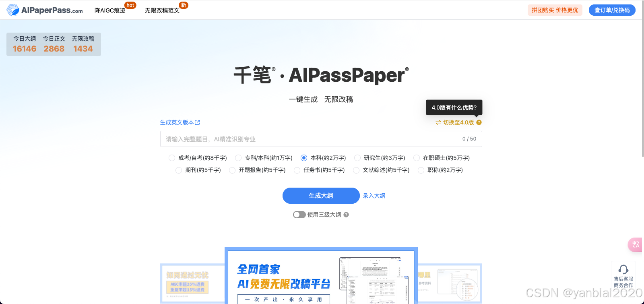This screenshot has height=304, width=644.
Task: Click external link icon after 生成英文版本
Action: click(x=198, y=122)
